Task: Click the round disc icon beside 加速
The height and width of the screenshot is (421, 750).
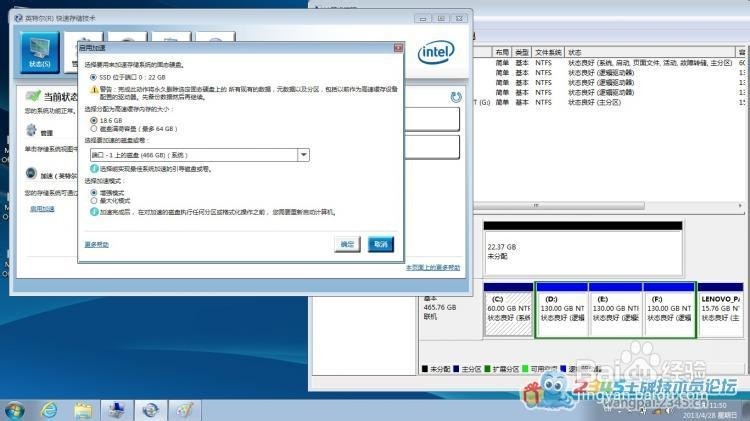Action: 32,173
